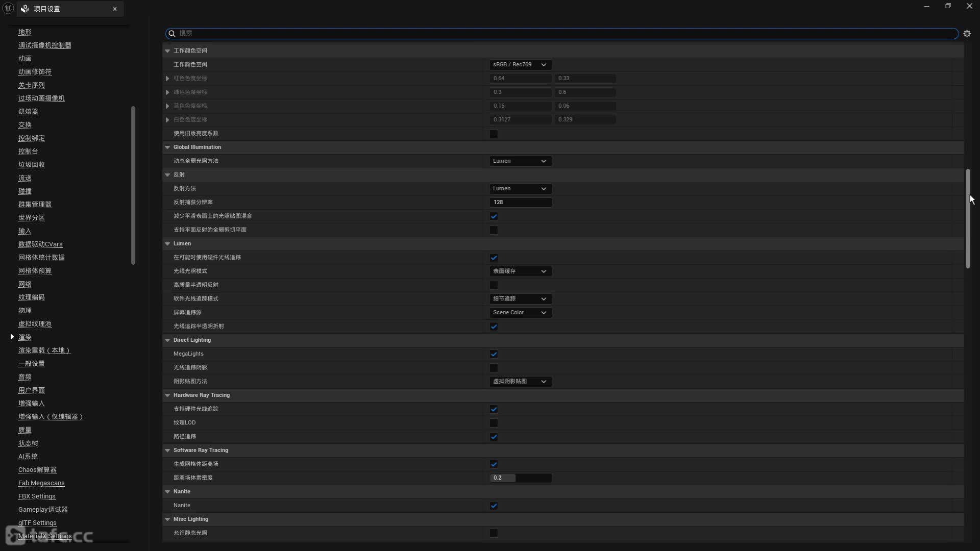Screen dimensions: 980x551
Task: Open 屏幕追踪源 Scene Color dropdown
Action: tap(520, 313)
